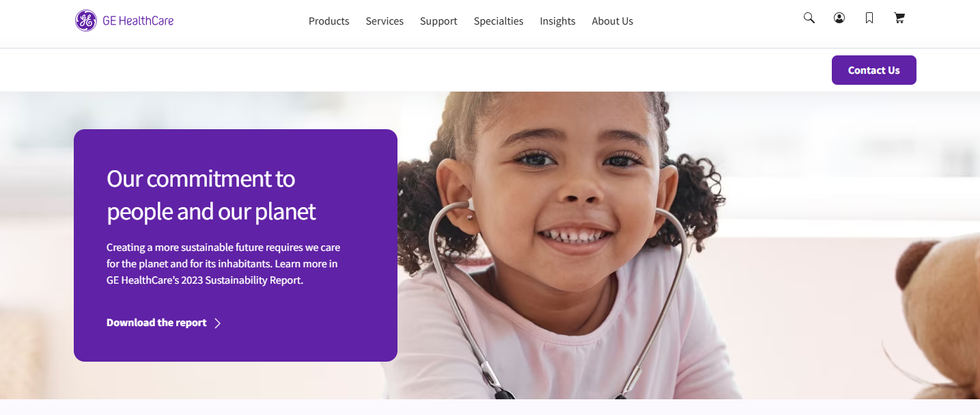The image size is (980, 415).
Task: Click the teddy bear in hero image
Action: point(939,314)
